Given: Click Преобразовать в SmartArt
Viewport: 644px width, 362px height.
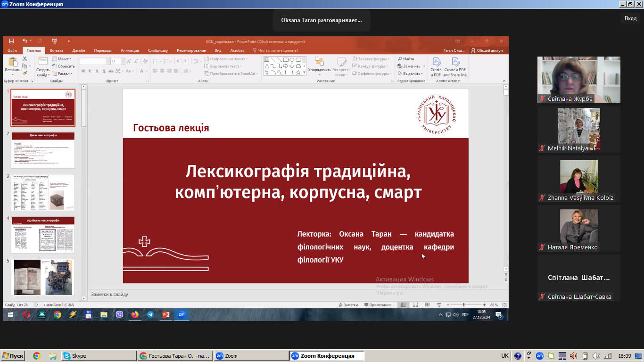Looking at the screenshot, I should click(x=231, y=74).
